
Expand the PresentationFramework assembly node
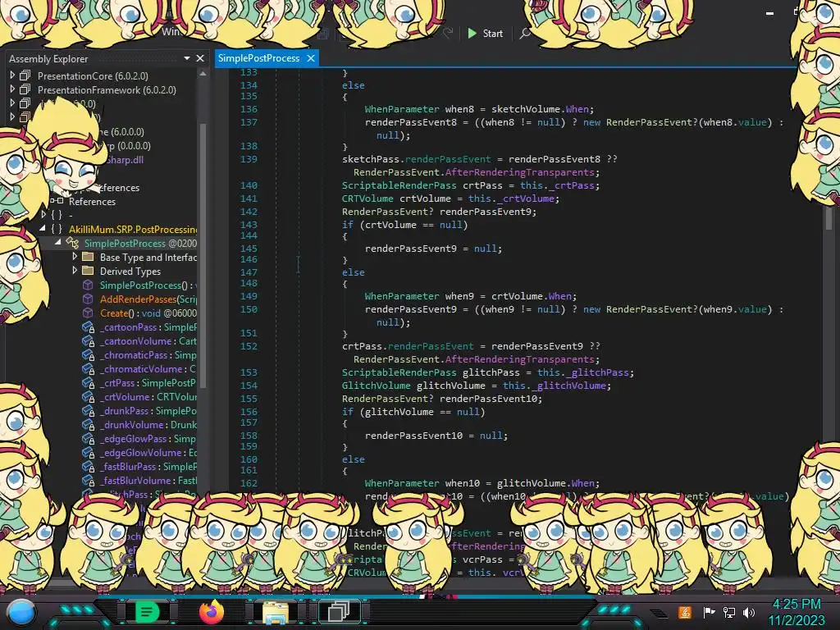click(x=12, y=89)
